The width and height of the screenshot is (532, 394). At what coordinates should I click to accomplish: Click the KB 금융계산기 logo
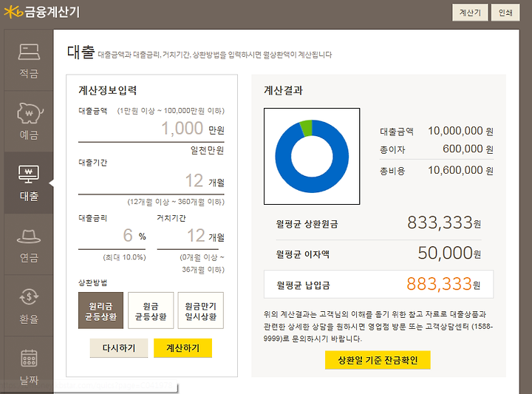coord(41,12)
